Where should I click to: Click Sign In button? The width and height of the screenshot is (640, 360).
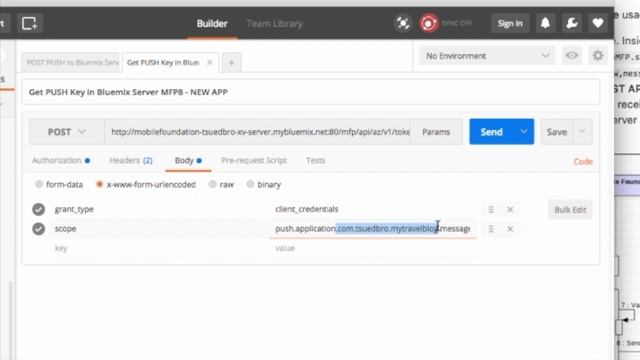[510, 23]
